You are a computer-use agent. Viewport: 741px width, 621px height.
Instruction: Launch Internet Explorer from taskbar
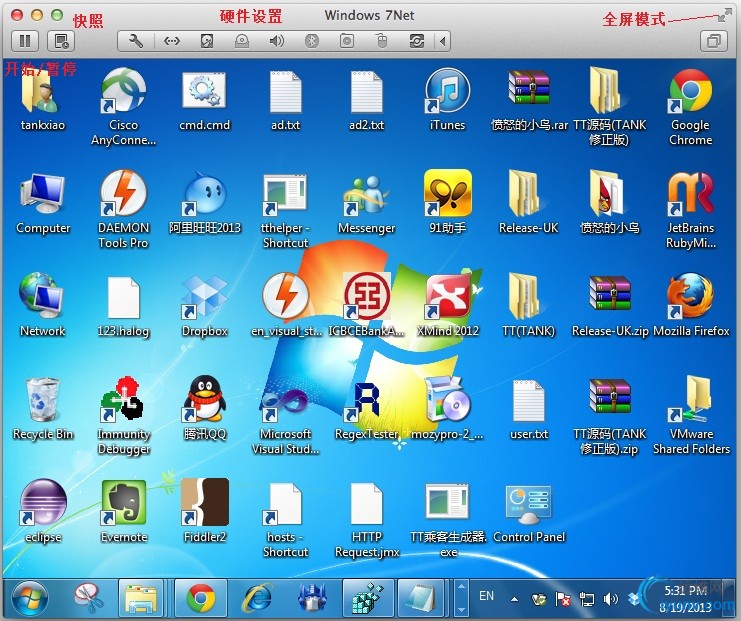(x=257, y=598)
